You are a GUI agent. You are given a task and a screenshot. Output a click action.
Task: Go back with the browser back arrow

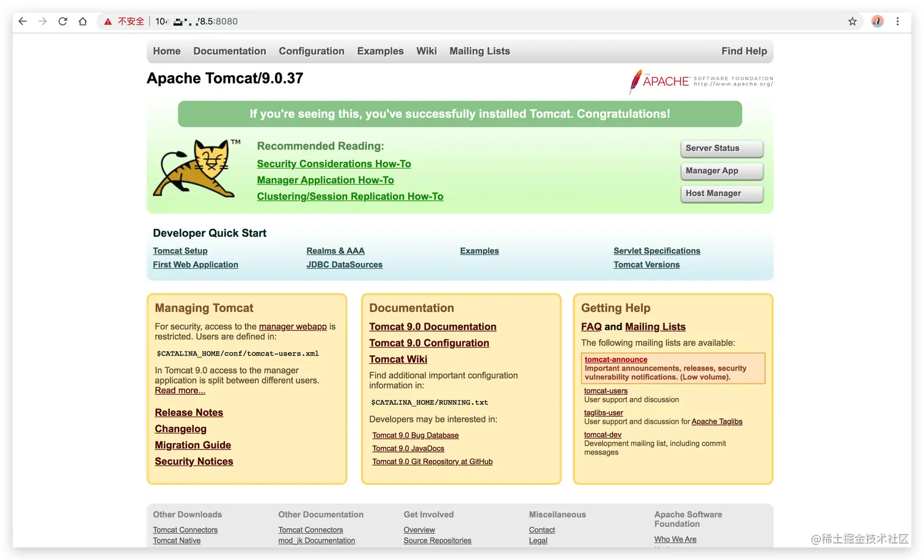tap(23, 21)
